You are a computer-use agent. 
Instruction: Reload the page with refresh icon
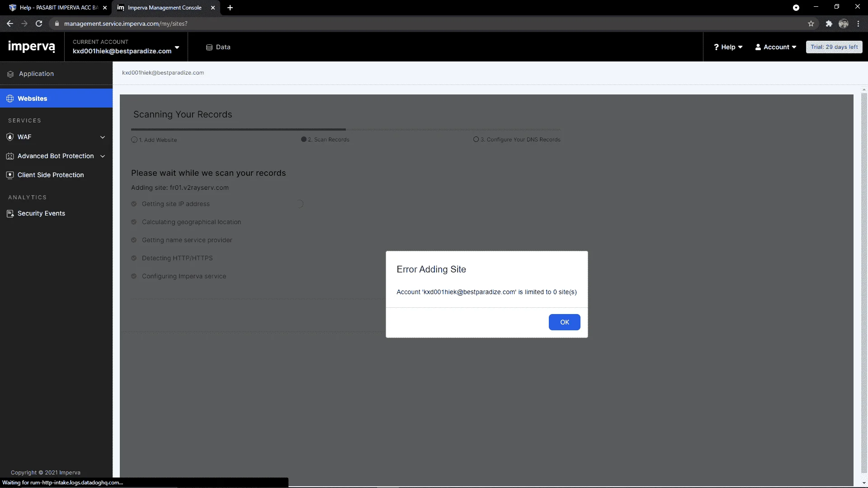[x=39, y=23]
